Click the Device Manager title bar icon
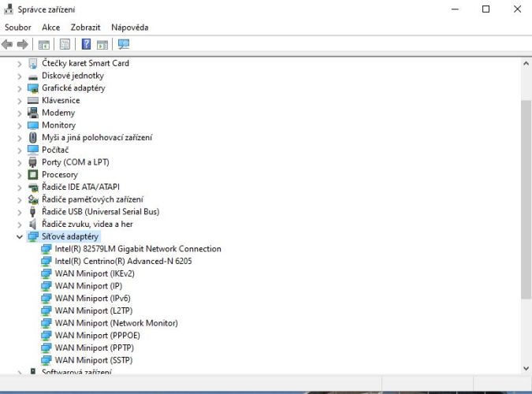The height and width of the screenshot is (394, 532). pos(9,9)
